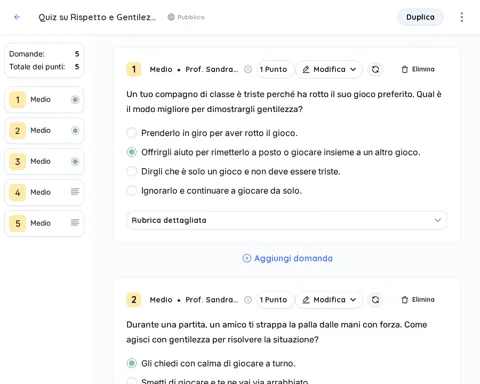Screen dimensions: 480x384
Task: Go back using the arrow icon
Action: (17, 17)
